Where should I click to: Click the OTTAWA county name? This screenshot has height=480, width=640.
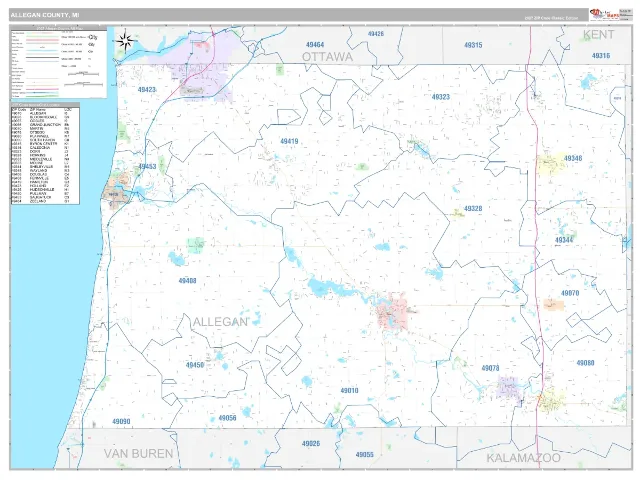point(327,57)
